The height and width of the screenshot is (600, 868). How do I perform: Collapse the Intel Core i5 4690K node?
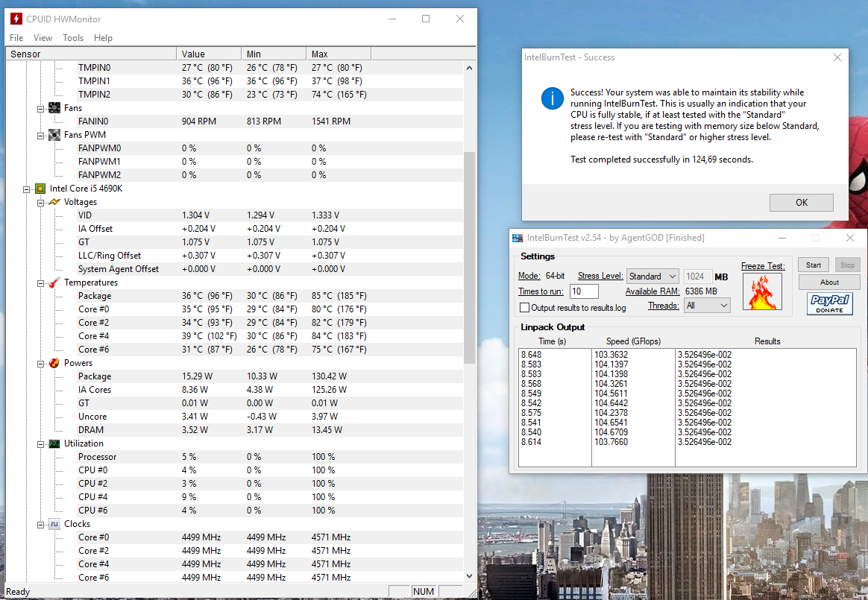coord(26,189)
